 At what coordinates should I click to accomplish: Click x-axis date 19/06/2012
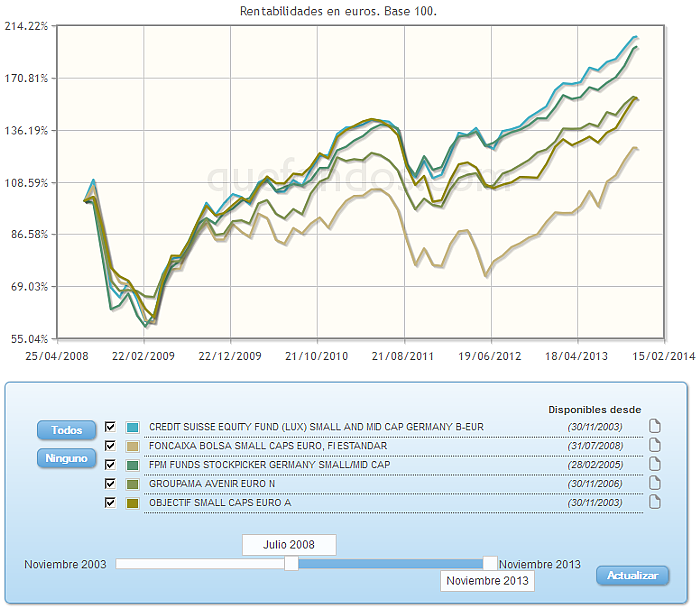pos(490,356)
